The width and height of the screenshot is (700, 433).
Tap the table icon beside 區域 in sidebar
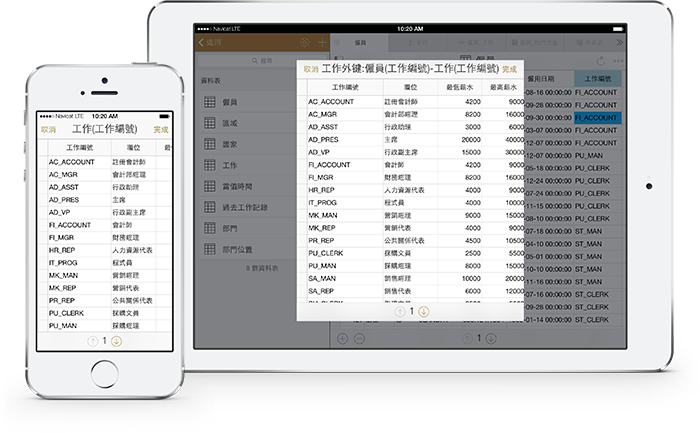tap(210, 123)
